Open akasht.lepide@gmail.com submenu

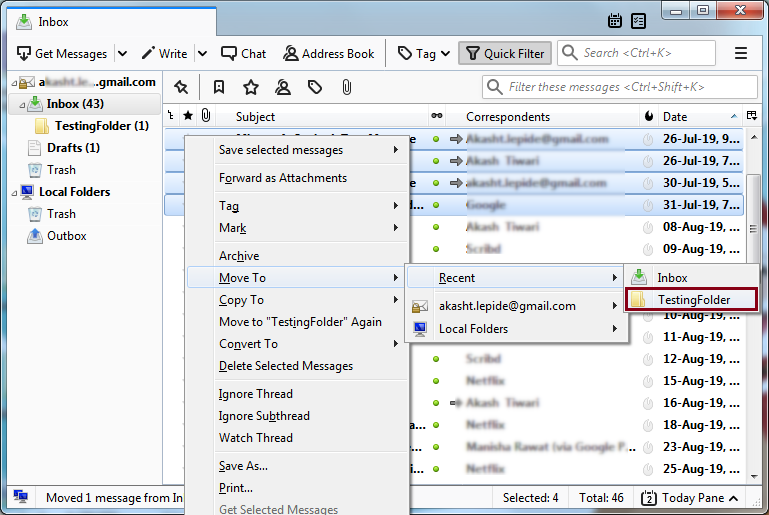click(517, 306)
